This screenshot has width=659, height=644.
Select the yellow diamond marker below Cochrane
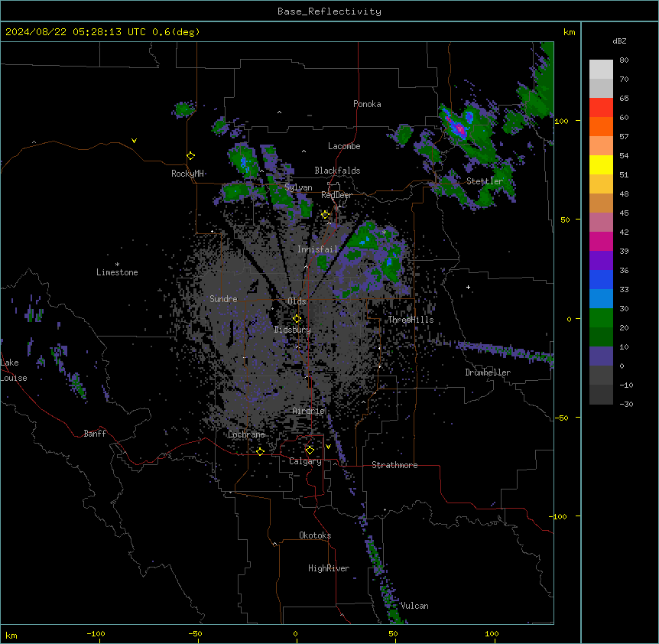coord(260,452)
